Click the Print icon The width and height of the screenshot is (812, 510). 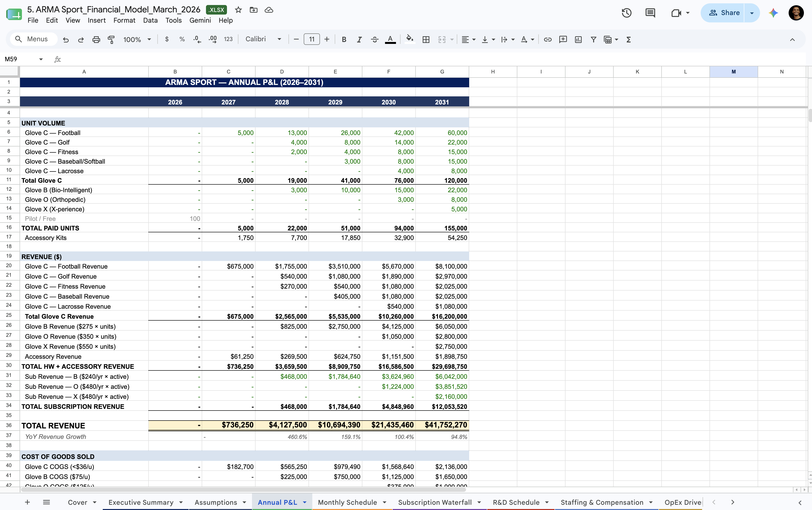click(96, 39)
